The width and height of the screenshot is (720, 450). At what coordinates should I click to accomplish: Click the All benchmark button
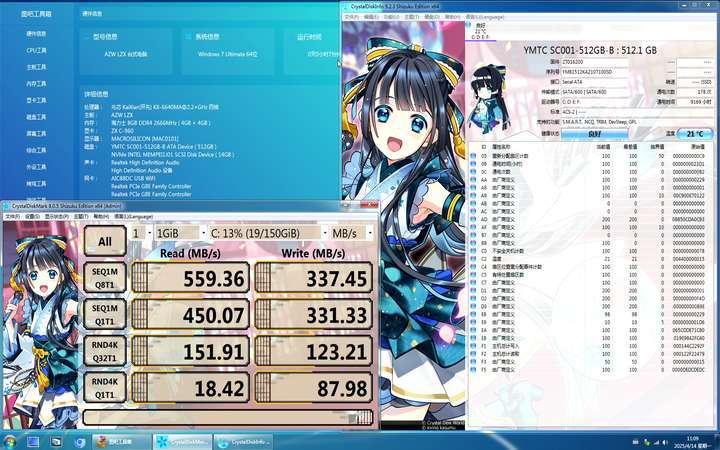pos(105,241)
